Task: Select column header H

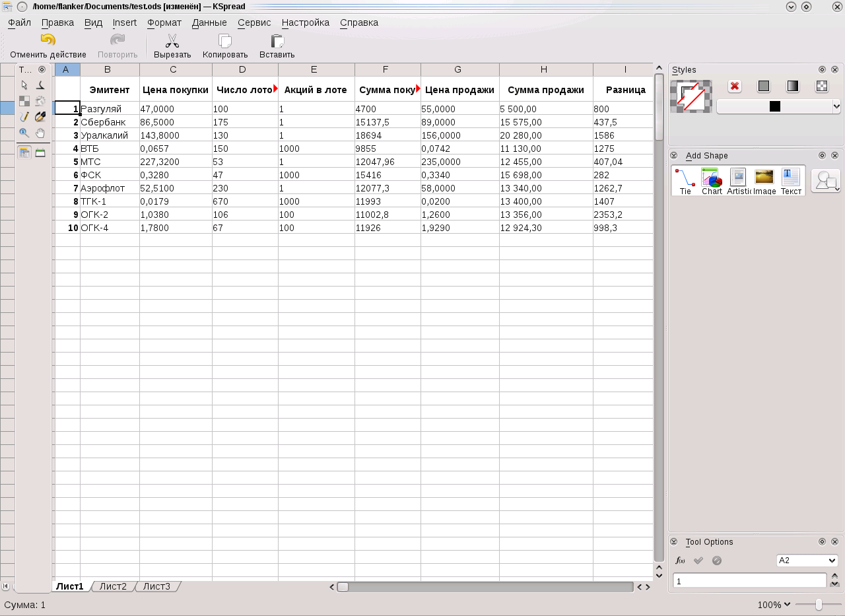Action: [546, 69]
